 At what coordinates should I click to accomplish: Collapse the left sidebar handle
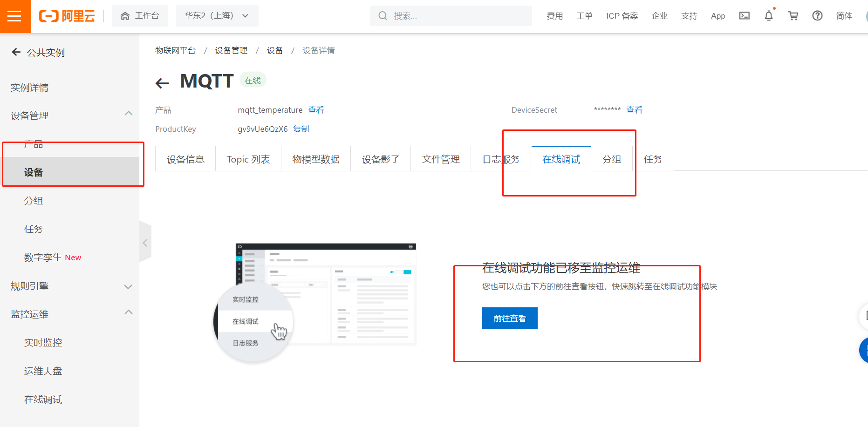145,243
